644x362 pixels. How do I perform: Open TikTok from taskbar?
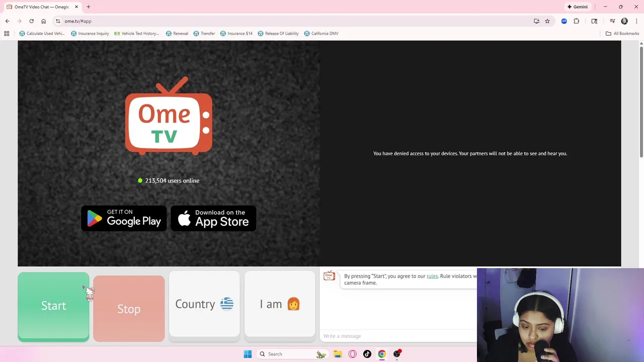(367, 354)
